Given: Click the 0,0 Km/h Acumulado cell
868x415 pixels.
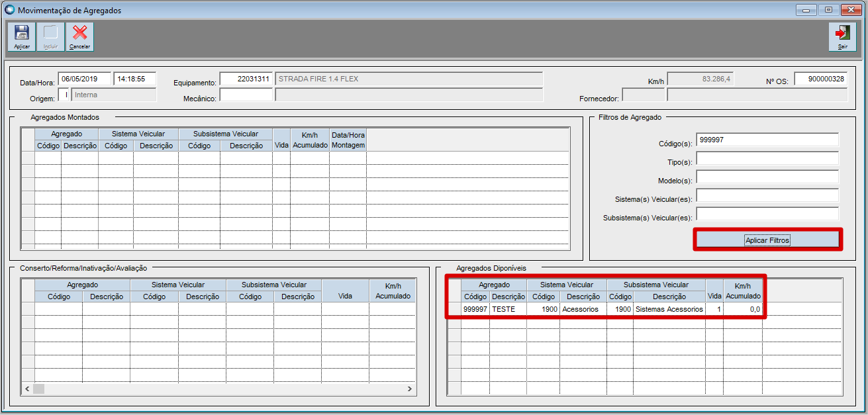Looking at the screenshot, I should coord(743,309).
